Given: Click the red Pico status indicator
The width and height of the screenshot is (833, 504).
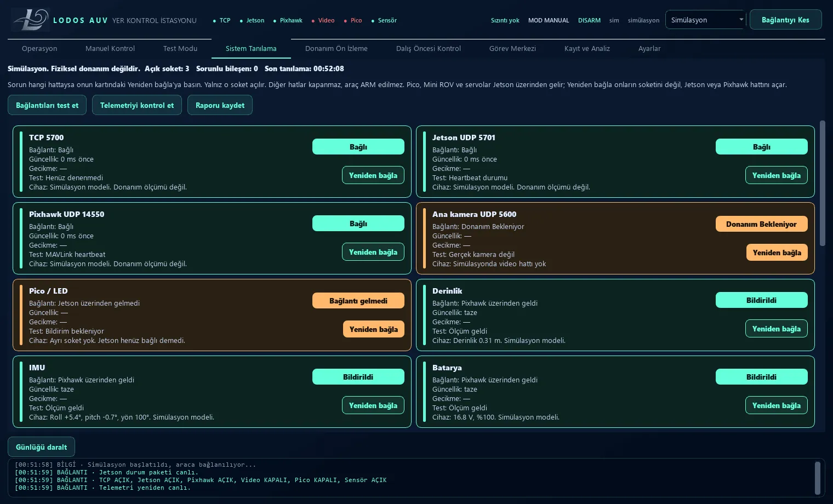Looking at the screenshot, I should pos(353,20).
